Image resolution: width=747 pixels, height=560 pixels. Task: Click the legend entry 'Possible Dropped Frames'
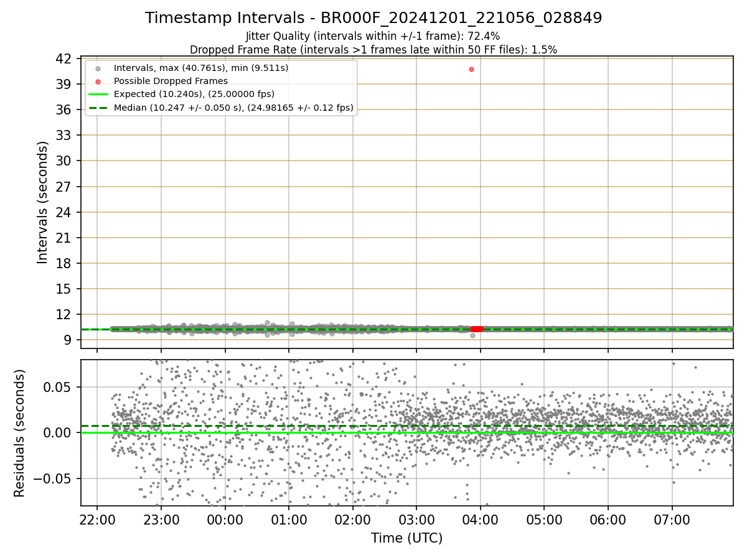pos(171,81)
